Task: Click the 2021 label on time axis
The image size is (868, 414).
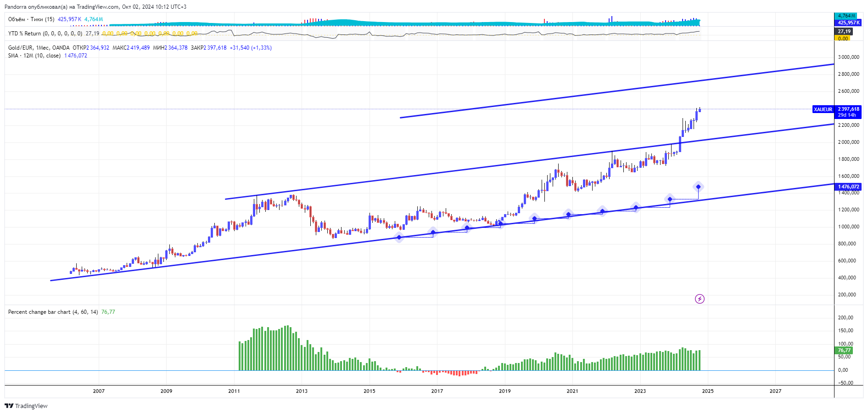Action: [572, 391]
